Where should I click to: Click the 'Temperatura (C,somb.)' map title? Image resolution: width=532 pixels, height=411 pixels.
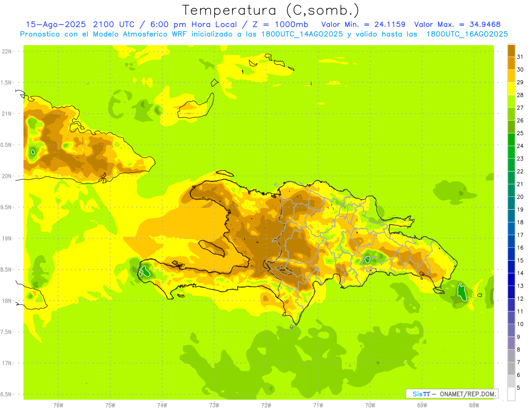271,10
